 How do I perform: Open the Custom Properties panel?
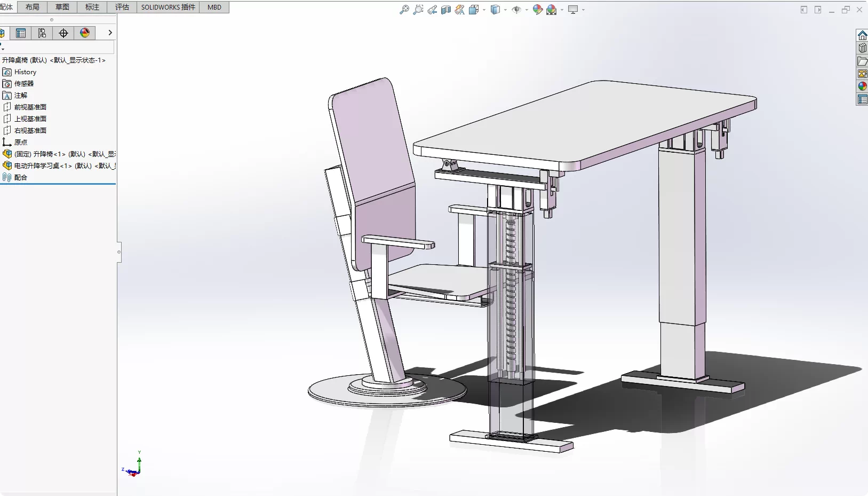[x=862, y=99]
